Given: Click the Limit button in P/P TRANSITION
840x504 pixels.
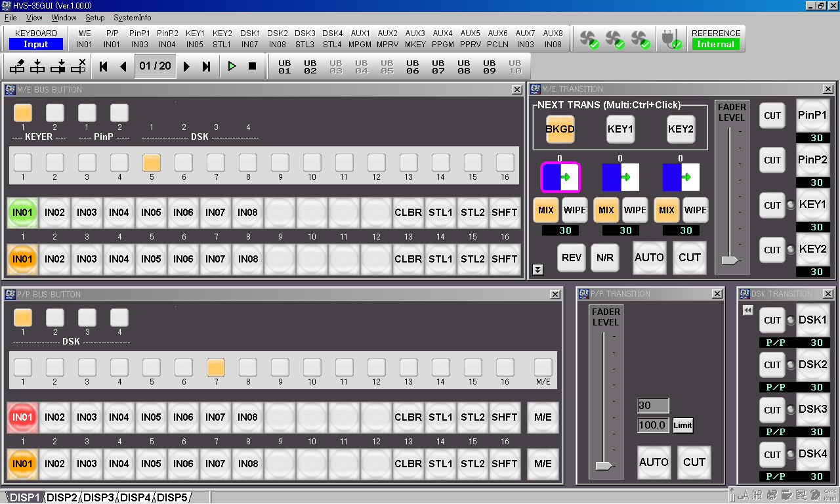Looking at the screenshot, I should tap(682, 425).
